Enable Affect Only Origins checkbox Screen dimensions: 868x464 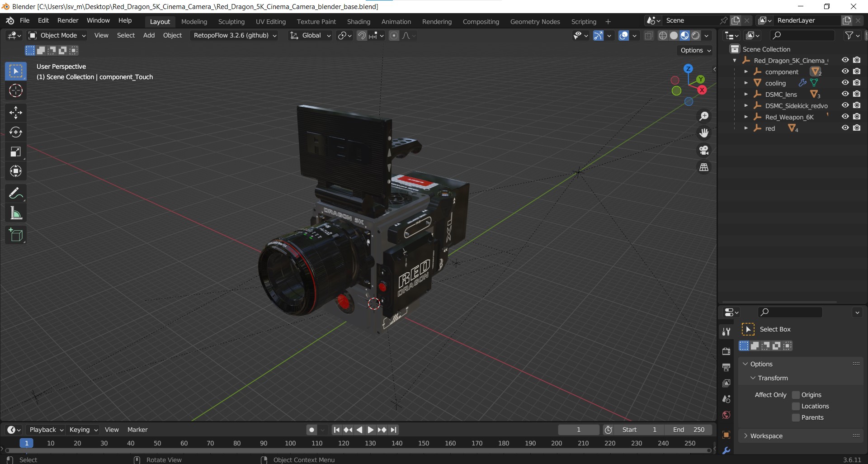pyautogui.click(x=796, y=395)
